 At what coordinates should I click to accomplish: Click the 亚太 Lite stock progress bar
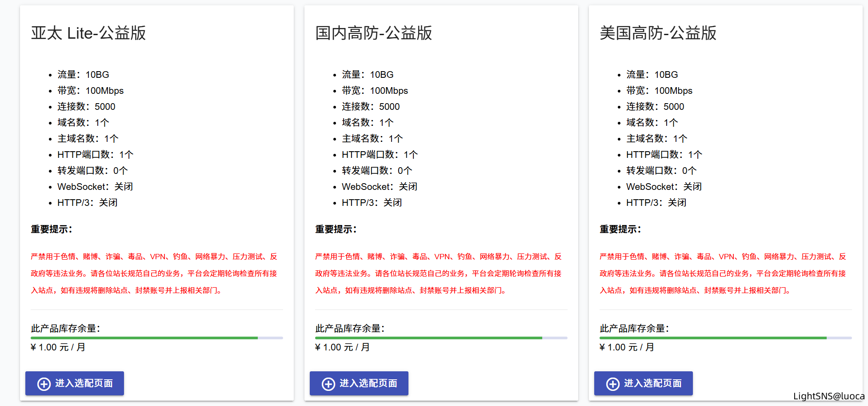pos(156,338)
